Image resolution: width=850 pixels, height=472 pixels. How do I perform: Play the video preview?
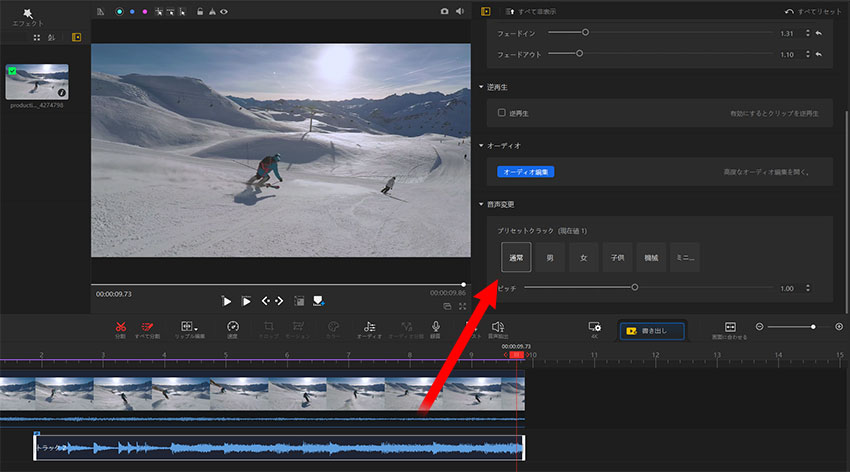pos(227,301)
